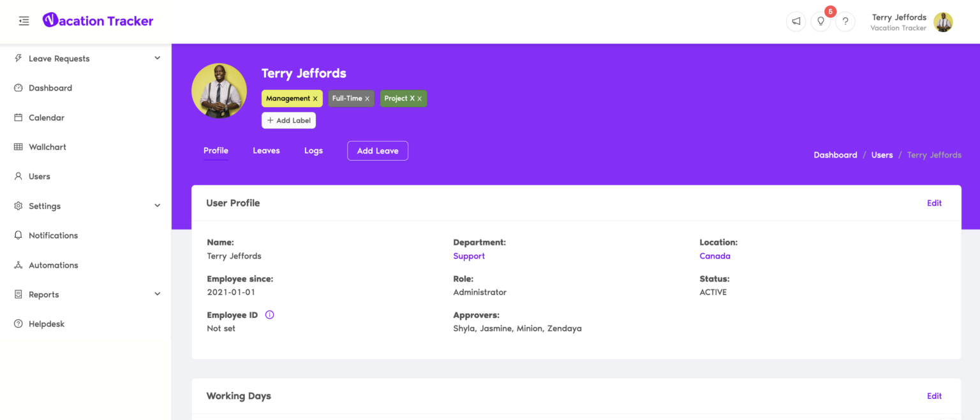Click the Administrator role value

click(x=480, y=293)
